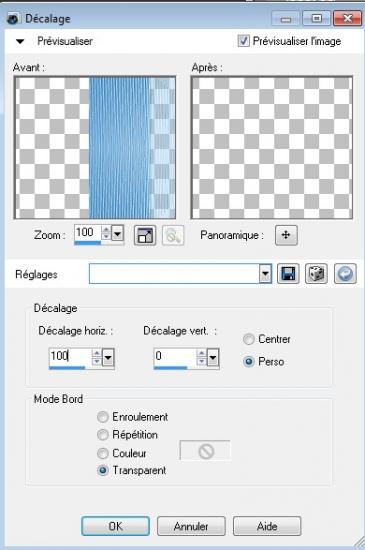This screenshot has height=550, width=365.
Task: Open the Décalage vert. slider dropdown
Action: [213, 358]
